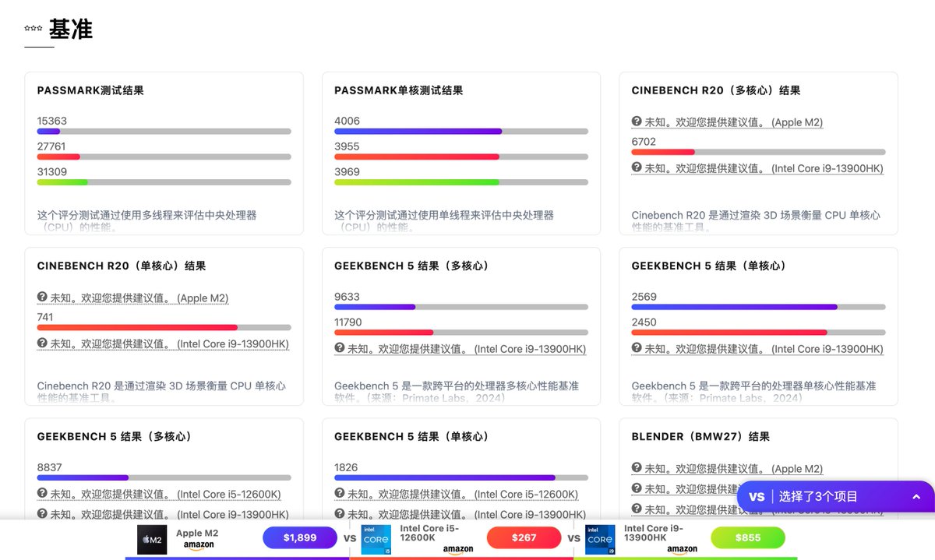Viewport: 935px width, 560px height.
Task: Suggest Apple M2 value in Blender BMW27 card
Action: 728,469
